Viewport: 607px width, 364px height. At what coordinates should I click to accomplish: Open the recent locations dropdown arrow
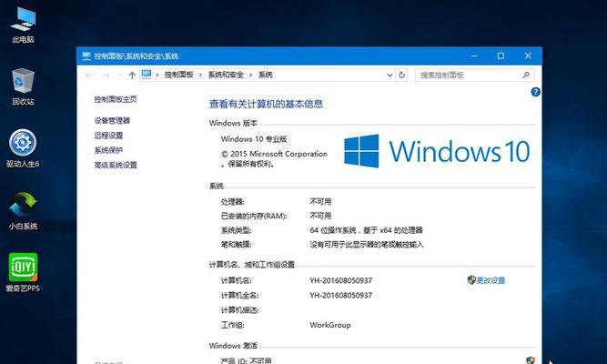coord(120,76)
